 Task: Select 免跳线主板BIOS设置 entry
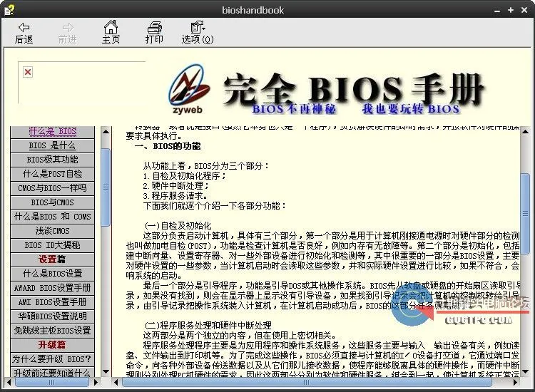(53, 331)
